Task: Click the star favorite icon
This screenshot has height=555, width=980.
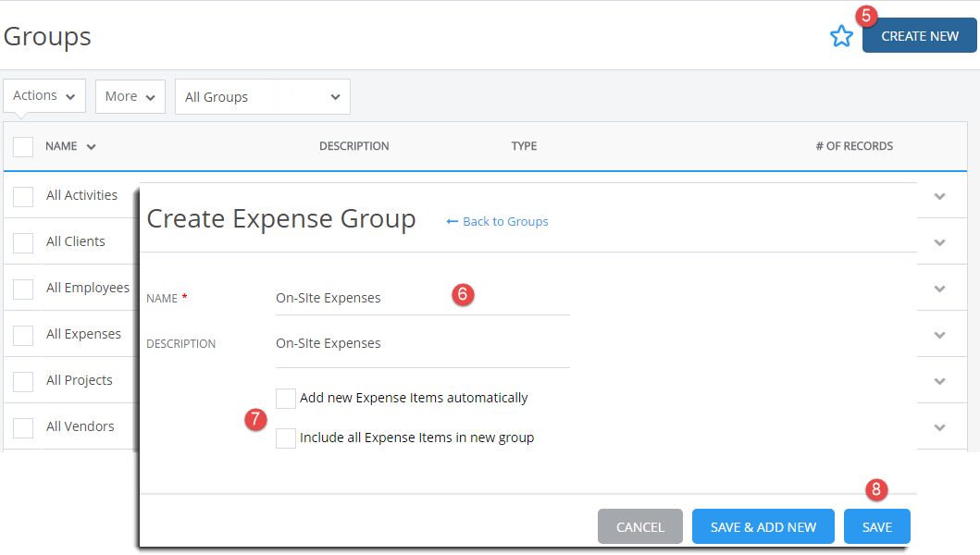Action: 841,35
